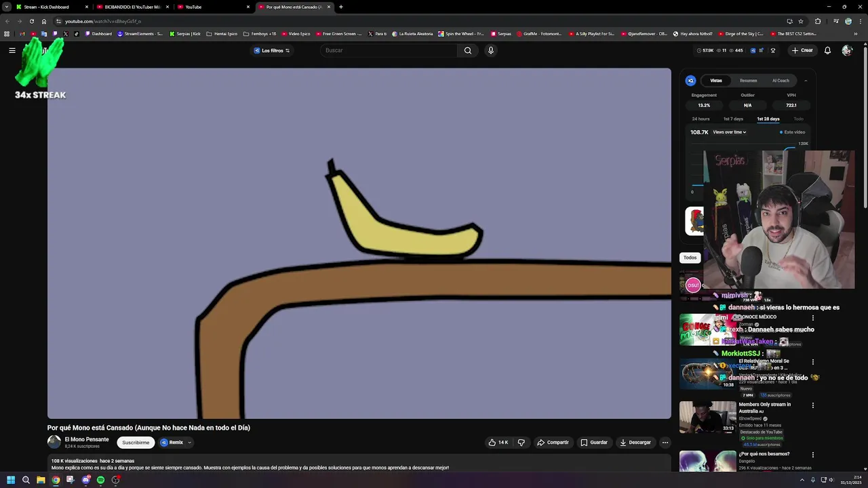Show hidden system tray icons

click(802, 480)
